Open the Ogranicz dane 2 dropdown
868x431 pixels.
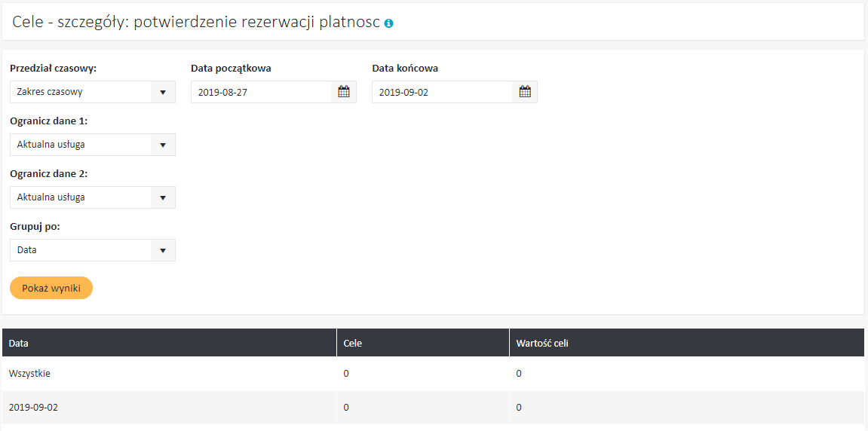(92, 197)
